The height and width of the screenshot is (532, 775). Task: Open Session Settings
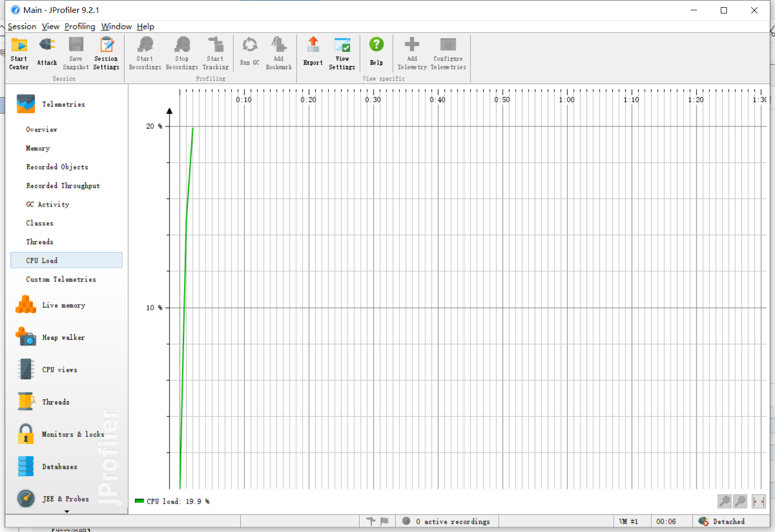point(106,53)
